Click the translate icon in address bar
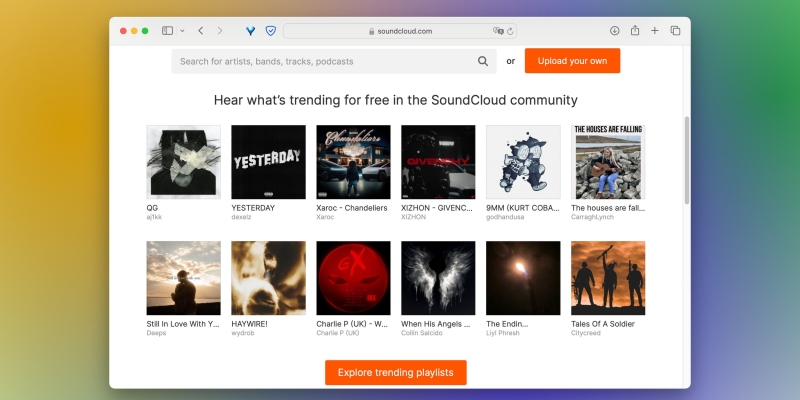Screen dimensions: 800x400 (x=497, y=31)
